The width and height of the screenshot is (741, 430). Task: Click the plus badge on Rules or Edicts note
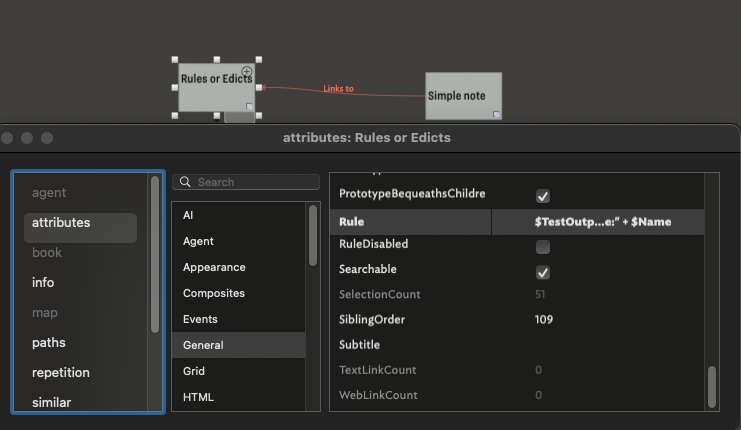pos(247,72)
